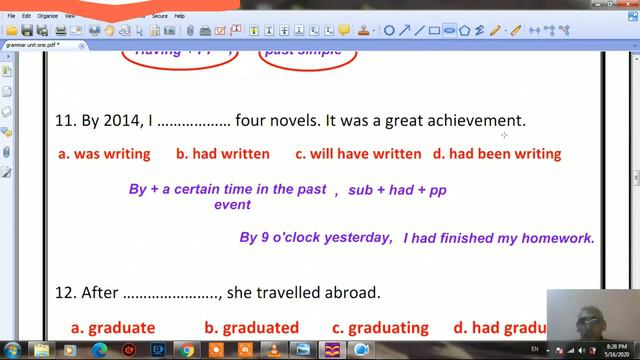Screen dimensions: 640x360
Task: Click the vertical scrollbar thumb of document
Action: point(636,178)
